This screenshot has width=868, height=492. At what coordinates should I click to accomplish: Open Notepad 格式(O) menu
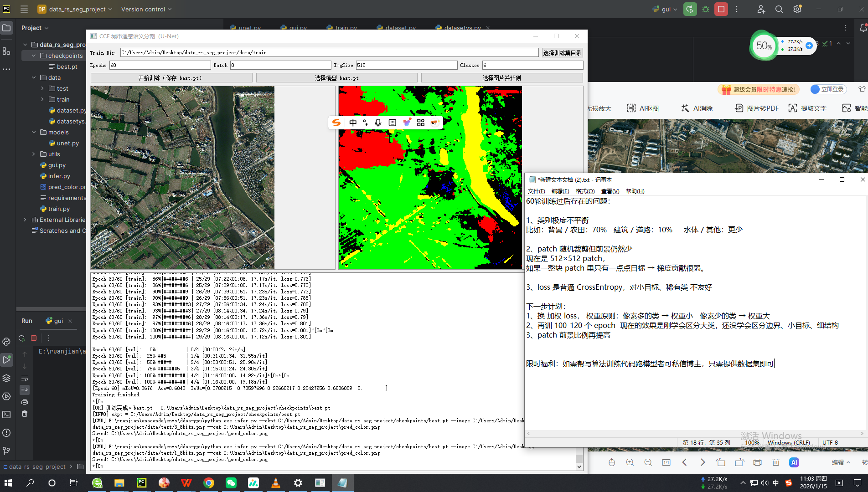[x=585, y=191]
